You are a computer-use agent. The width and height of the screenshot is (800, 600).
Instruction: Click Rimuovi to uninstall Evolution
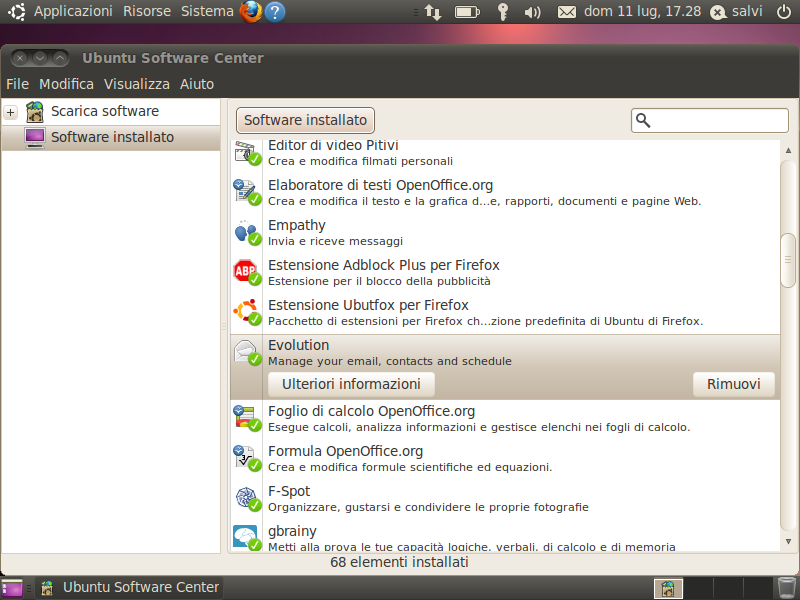(x=734, y=384)
